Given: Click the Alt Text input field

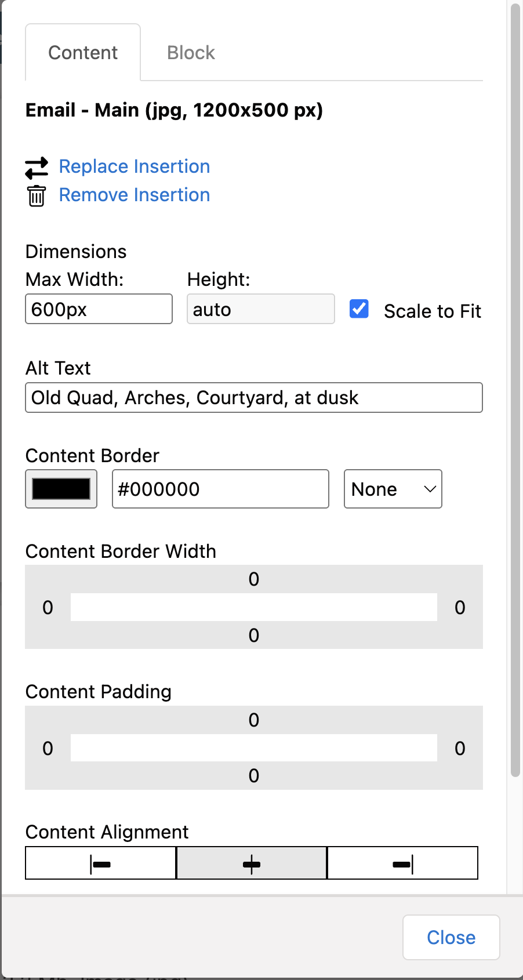Looking at the screenshot, I should point(253,398).
